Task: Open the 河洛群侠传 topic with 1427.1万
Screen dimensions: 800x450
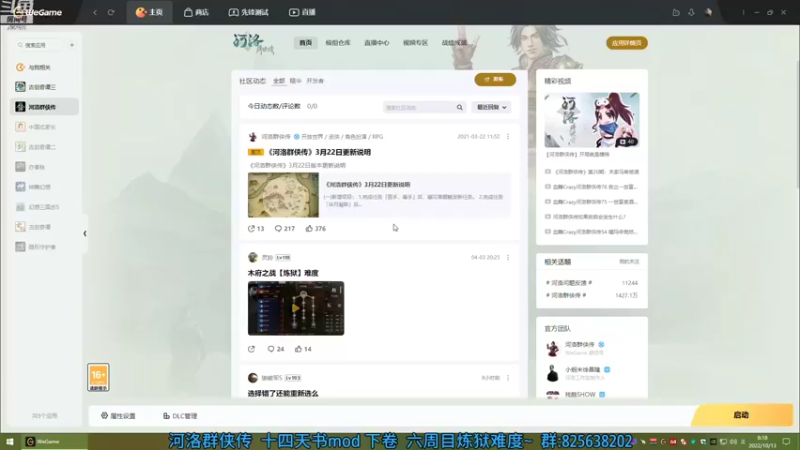Action: (566, 295)
